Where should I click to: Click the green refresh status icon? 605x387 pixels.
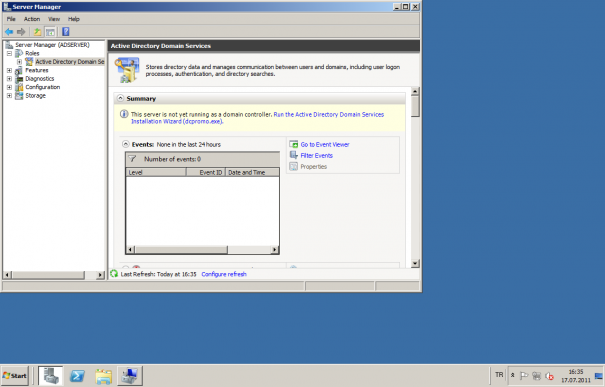coord(114,274)
